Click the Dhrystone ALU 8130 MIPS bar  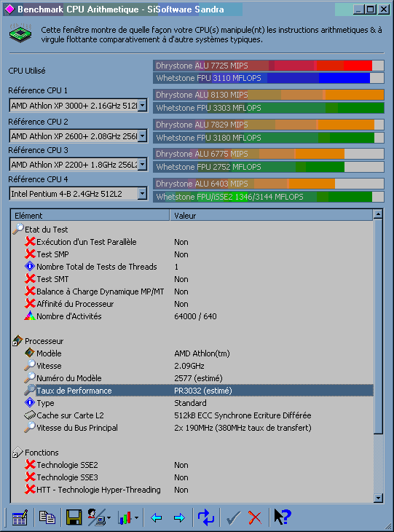click(269, 95)
